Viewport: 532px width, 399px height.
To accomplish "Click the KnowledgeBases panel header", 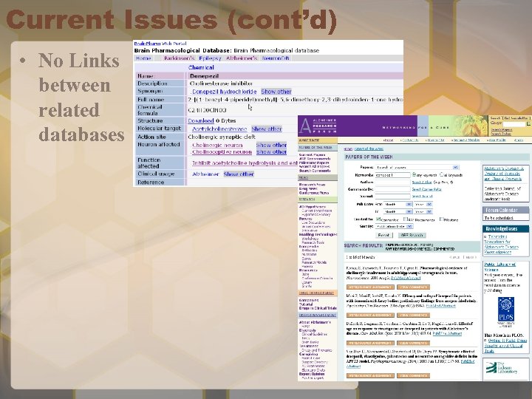I will coord(505,228).
